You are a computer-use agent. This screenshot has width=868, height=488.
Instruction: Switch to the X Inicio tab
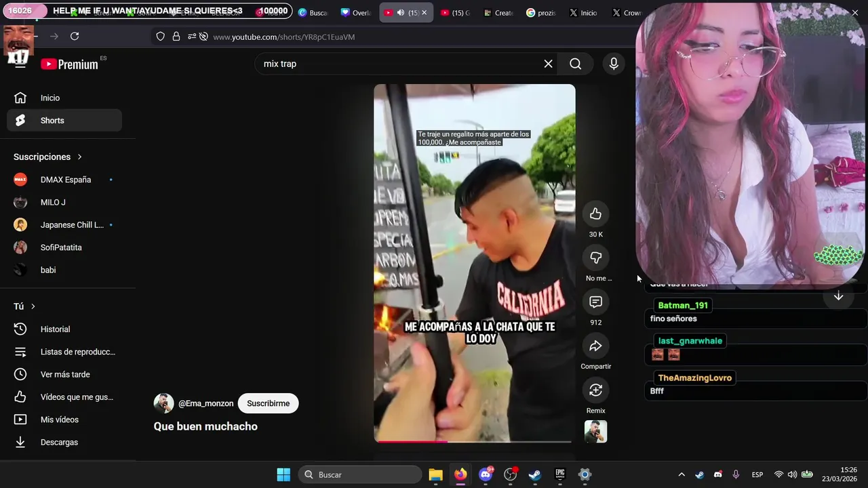click(584, 13)
